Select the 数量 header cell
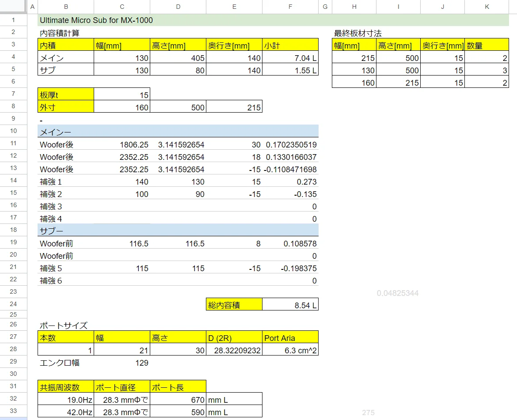Screen dimensions: 517x420 pos(487,46)
